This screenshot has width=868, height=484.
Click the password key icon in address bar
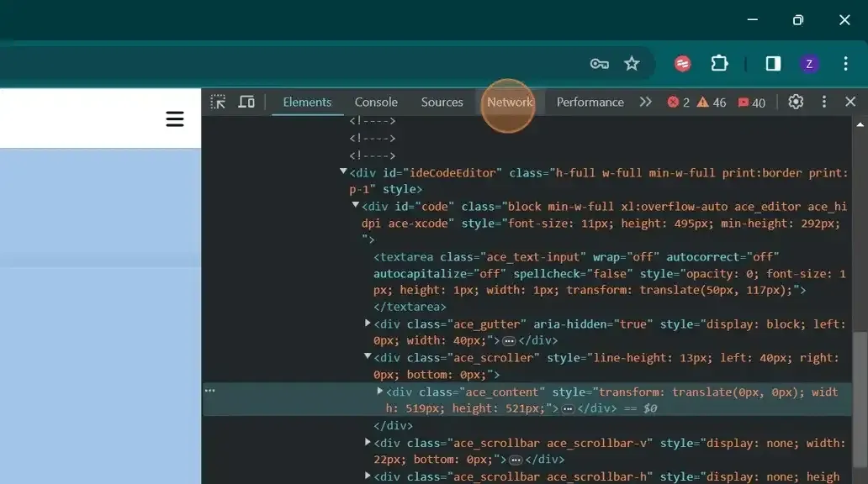click(x=599, y=64)
